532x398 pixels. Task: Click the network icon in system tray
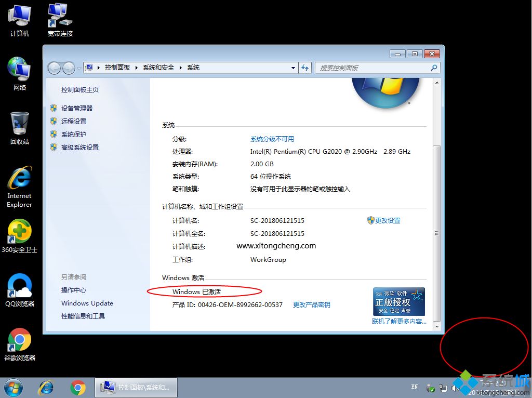click(x=443, y=388)
